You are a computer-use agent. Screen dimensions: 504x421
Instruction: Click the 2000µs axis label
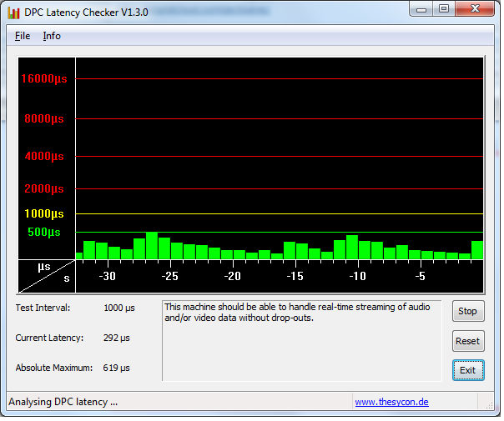click(x=44, y=189)
